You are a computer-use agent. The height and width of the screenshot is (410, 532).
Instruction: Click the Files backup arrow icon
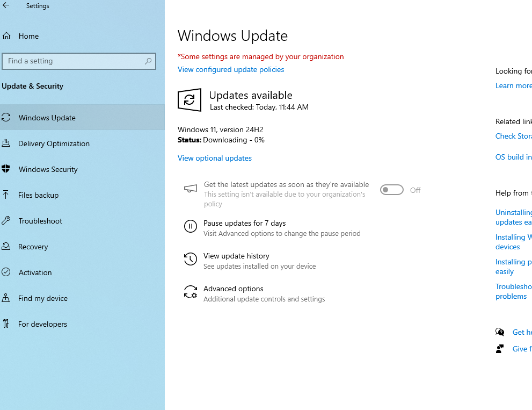pos(6,195)
